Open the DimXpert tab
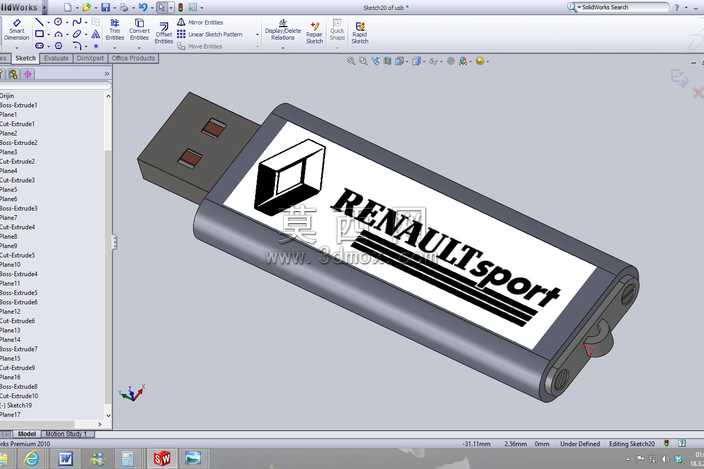704x469 pixels. pyautogui.click(x=90, y=58)
